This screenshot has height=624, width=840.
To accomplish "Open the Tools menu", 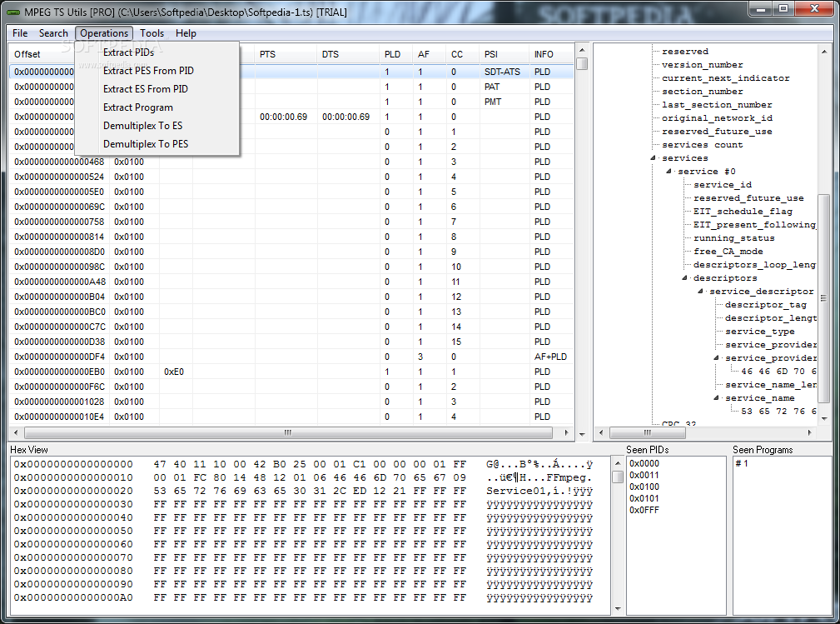I will point(152,33).
